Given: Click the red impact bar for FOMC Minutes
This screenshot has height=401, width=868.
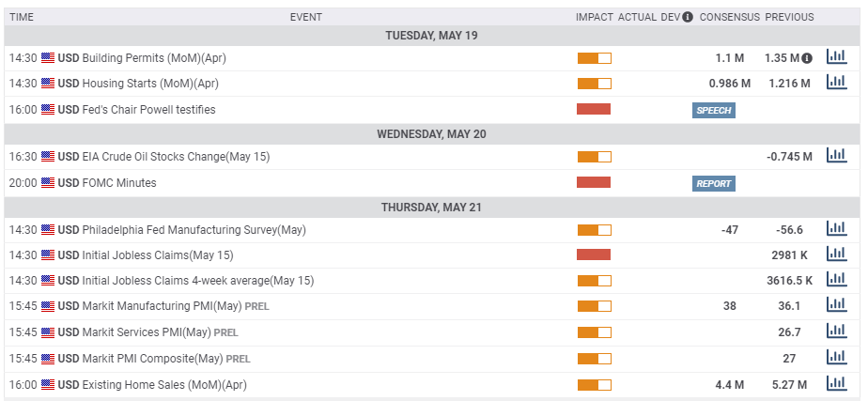Looking at the screenshot, I should click(594, 182).
